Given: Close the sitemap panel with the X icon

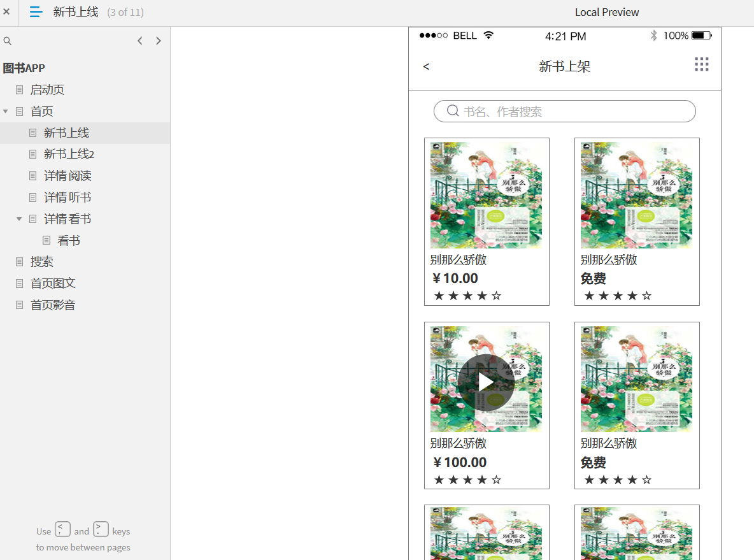Looking at the screenshot, I should [x=6, y=11].
